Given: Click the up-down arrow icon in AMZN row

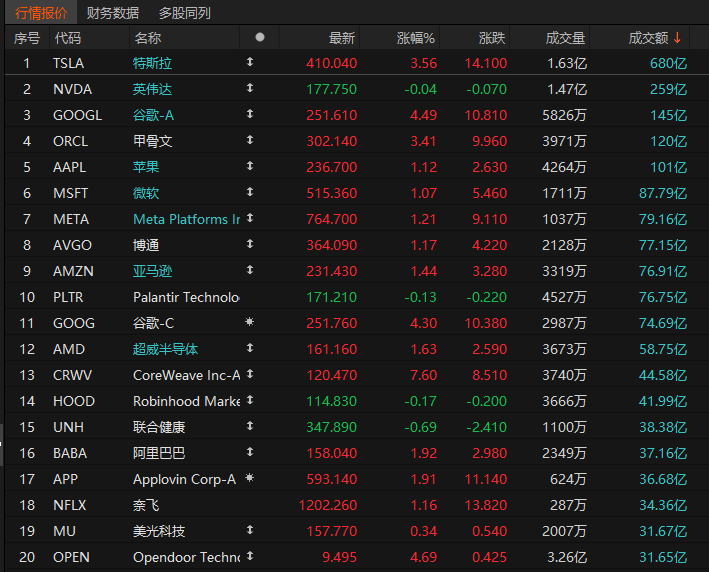Looking at the screenshot, I should 250,270.
